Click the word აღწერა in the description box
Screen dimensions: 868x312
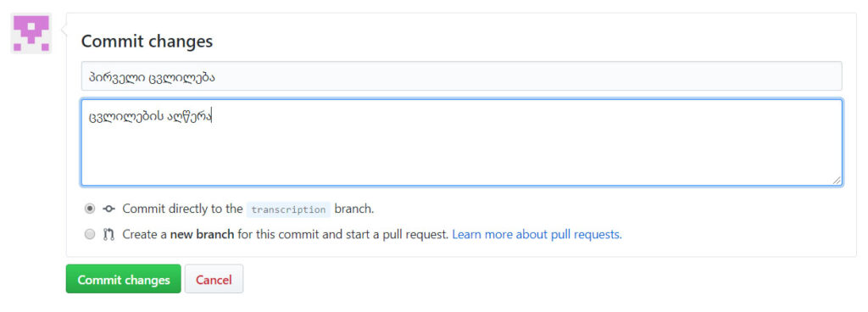click(191, 117)
